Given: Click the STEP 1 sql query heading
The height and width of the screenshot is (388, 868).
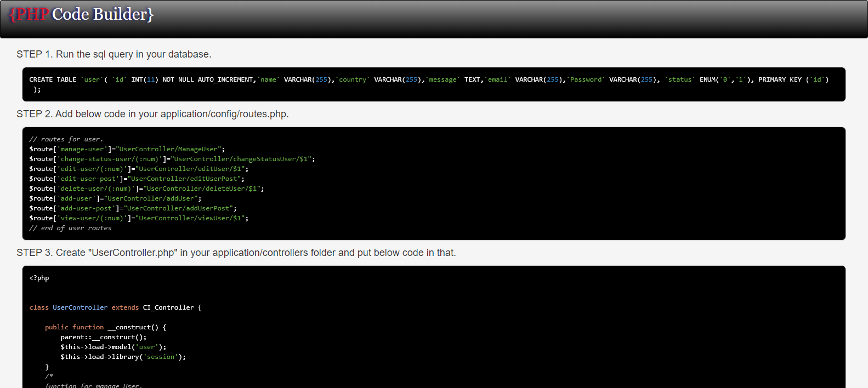Looking at the screenshot, I should tap(114, 54).
